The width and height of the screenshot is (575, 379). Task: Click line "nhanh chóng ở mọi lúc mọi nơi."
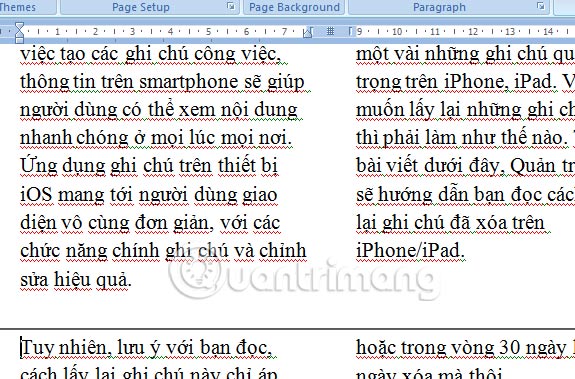(156, 138)
